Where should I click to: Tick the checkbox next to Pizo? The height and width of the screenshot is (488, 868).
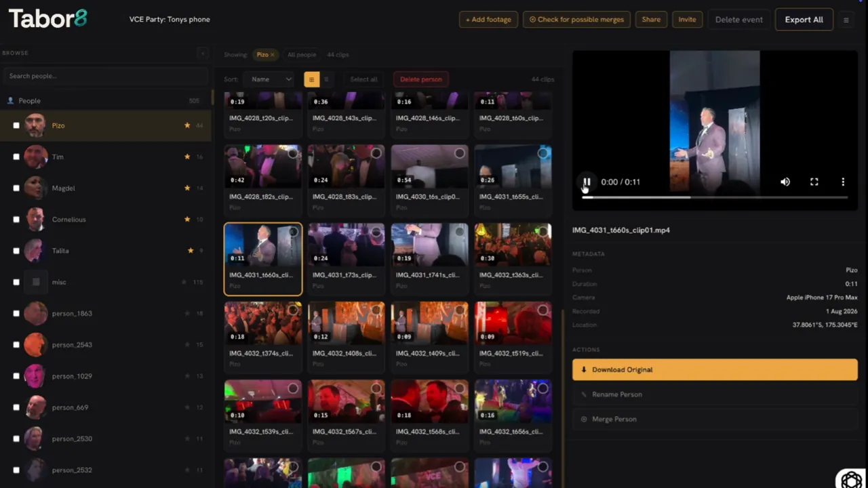tap(16, 125)
